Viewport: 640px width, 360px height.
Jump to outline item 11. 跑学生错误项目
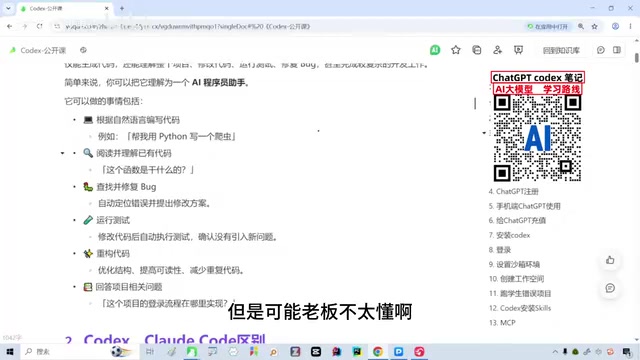pyautogui.click(x=520, y=293)
